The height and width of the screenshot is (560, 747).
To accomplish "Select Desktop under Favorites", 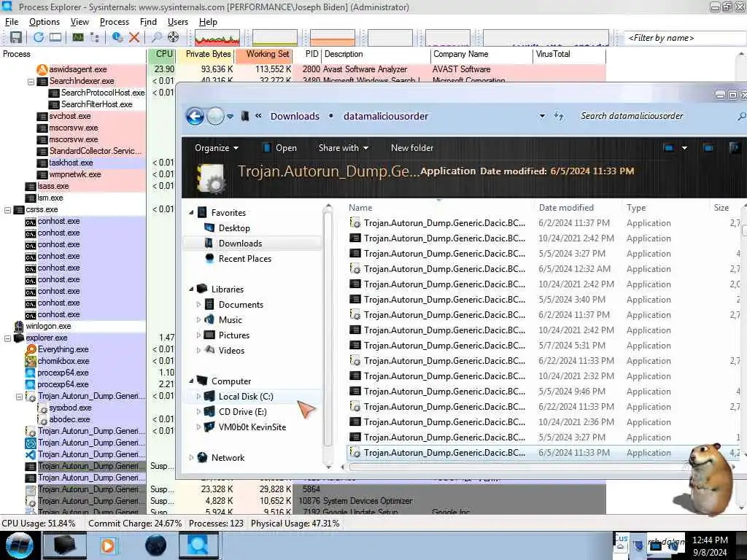I will tap(234, 228).
